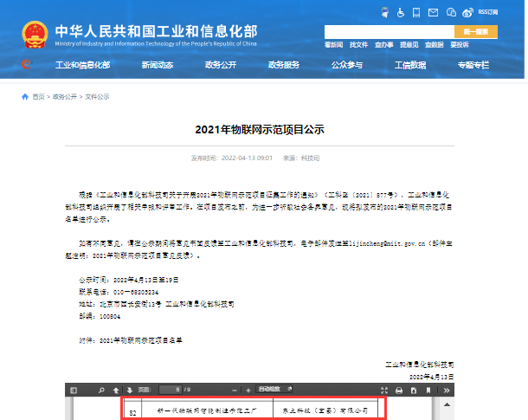Click the red logo icon left of navigation bar

point(26,65)
